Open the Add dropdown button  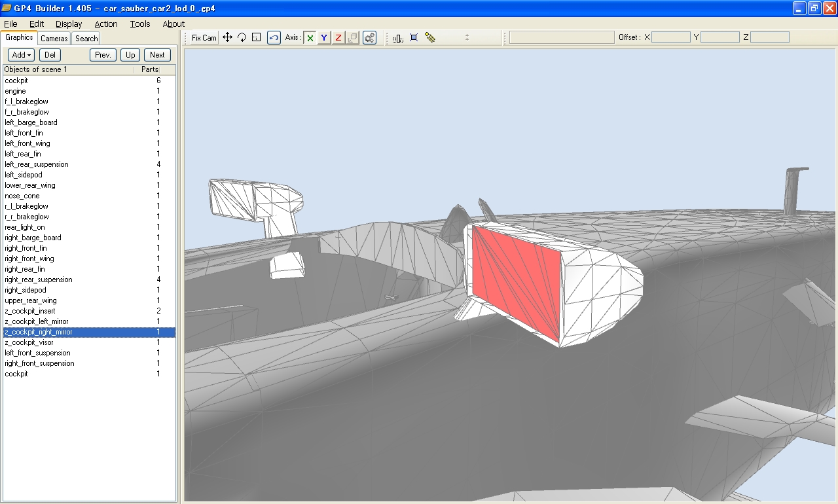[22, 55]
